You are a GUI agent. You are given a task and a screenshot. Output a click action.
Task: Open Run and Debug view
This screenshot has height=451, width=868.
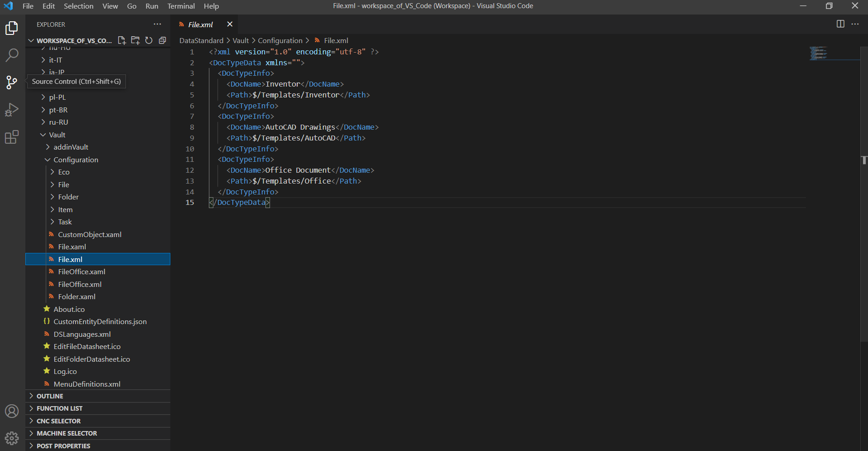12,110
